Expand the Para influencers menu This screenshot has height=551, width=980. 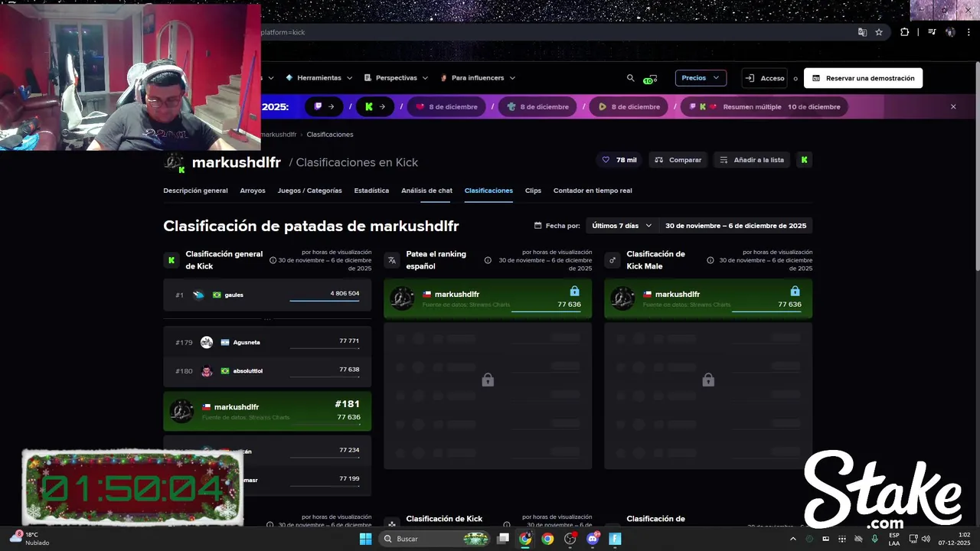478,78
